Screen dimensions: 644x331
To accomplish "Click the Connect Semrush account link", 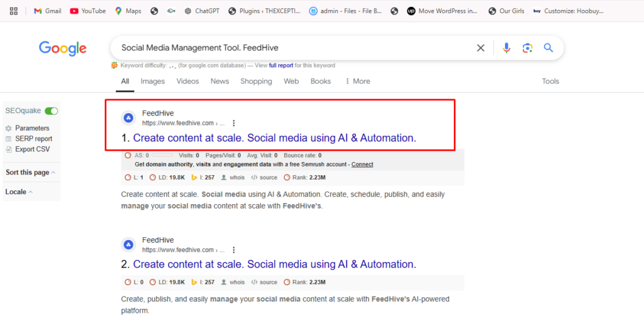I will pos(362,165).
